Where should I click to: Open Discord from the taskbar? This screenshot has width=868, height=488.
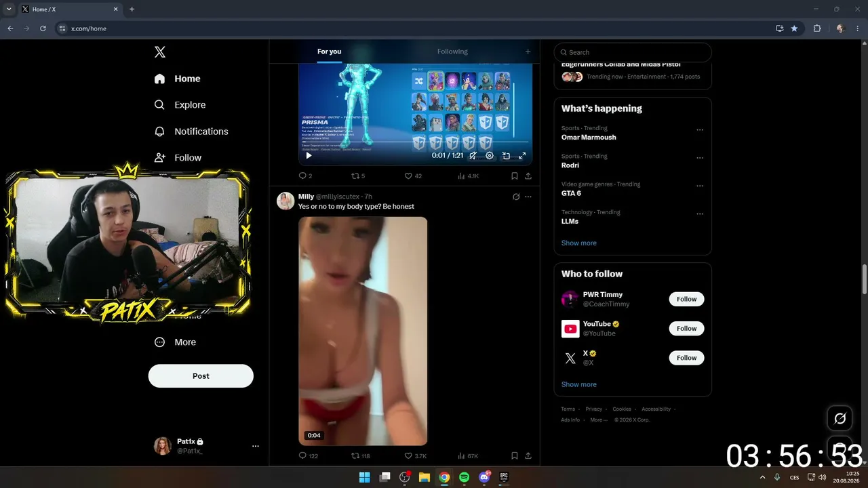(x=484, y=477)
